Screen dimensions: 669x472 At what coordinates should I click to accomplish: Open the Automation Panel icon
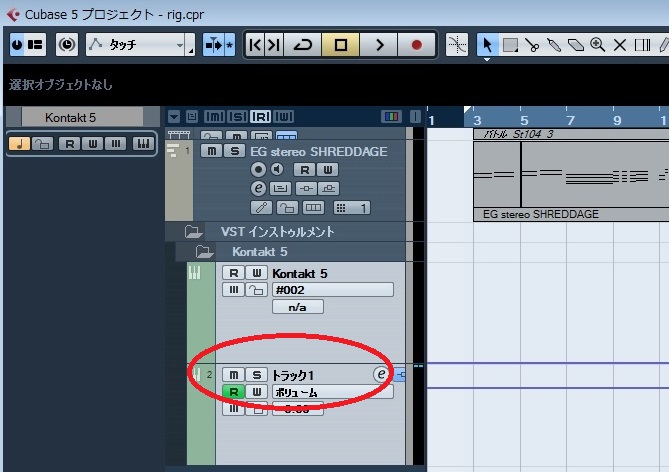[x=67, y=44]
